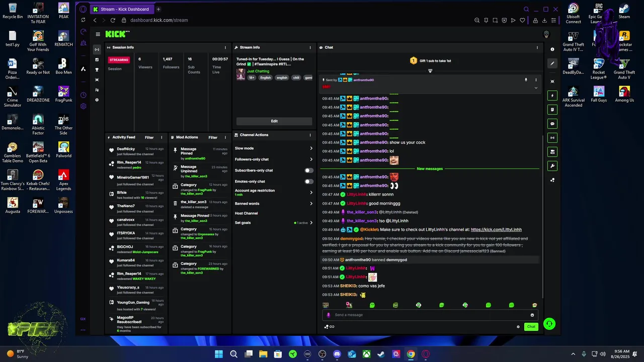The width and height of the screenshot is (644, 362).
Task: Expand the pinned message chevron
Action: pos(536,88)
